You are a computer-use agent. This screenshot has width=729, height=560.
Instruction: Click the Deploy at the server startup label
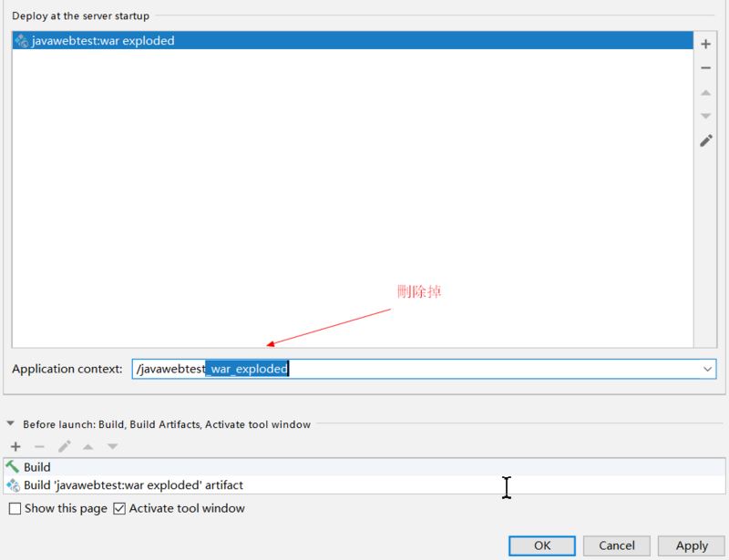tap(81, 15)
